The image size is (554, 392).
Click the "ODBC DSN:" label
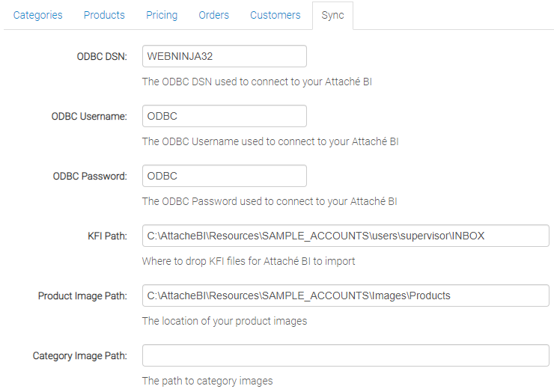(102, 56)
